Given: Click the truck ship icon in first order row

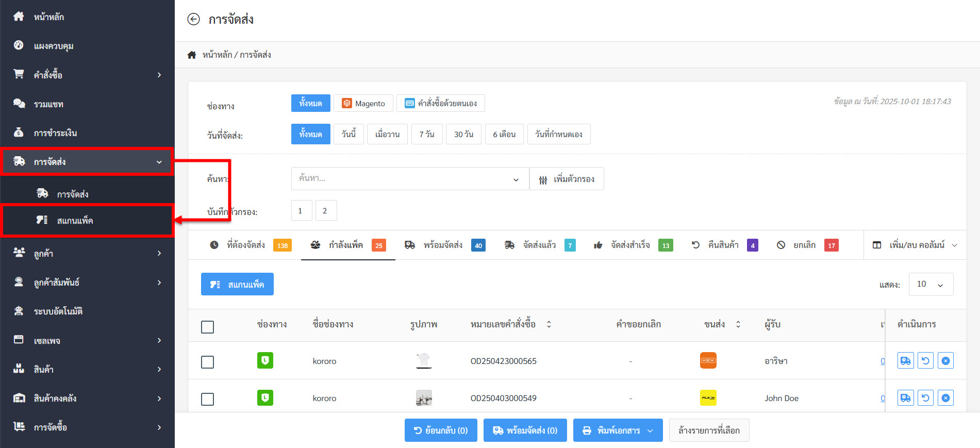Looking at the screenshot, I should tap(905, 361).
